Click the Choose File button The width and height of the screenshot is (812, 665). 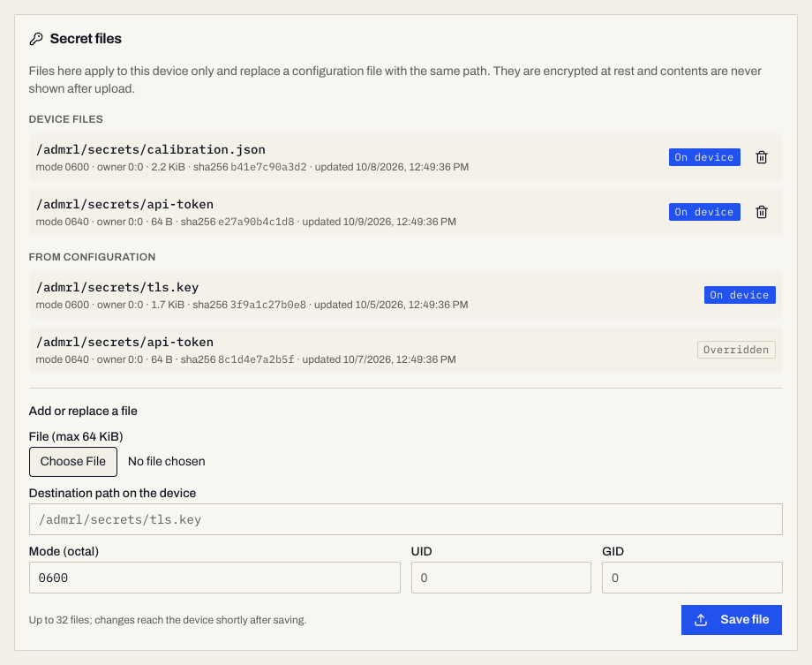[73, 461]
